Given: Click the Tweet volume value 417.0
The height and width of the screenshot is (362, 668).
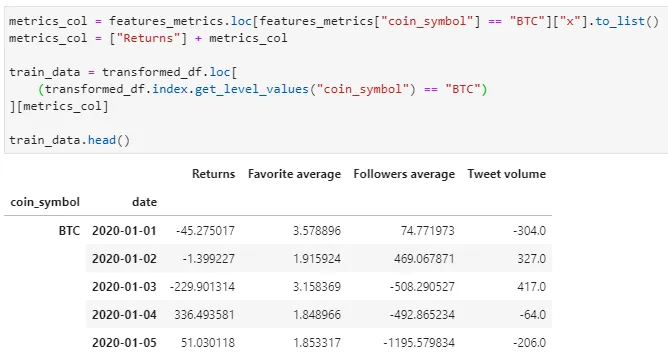Looking at the screenshot, I should 531,287.
